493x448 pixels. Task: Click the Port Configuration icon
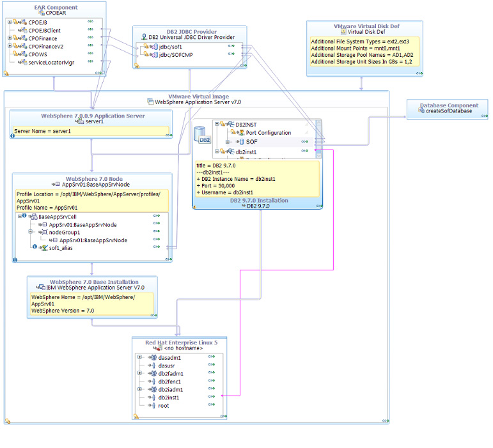(x=242, y=132)
